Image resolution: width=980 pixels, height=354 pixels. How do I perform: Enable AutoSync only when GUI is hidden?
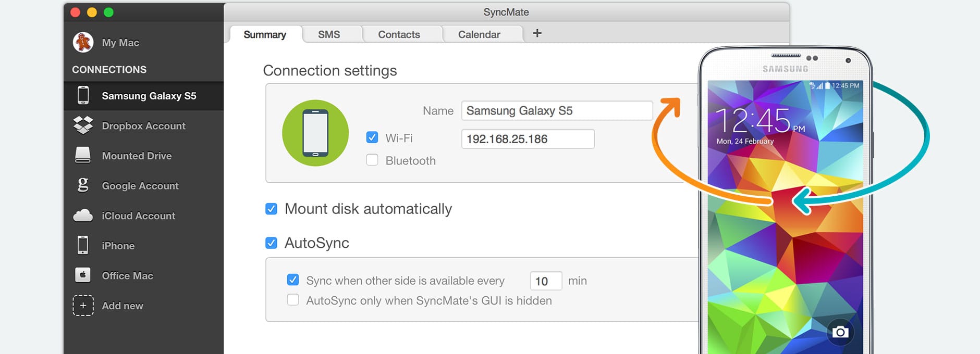point(293,300)
